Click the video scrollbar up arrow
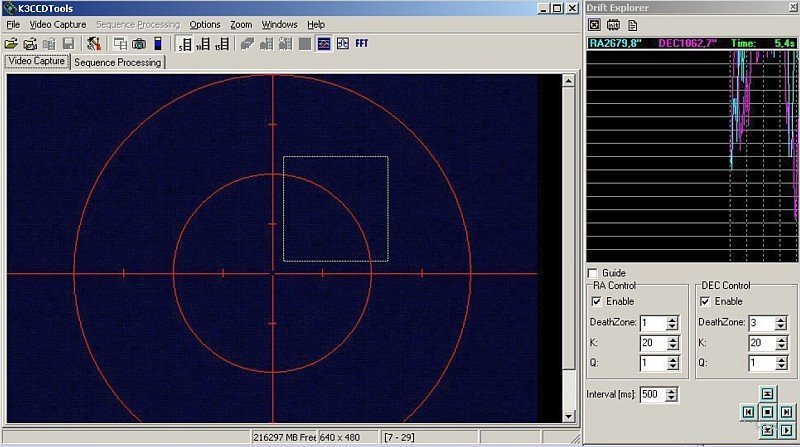 coord(568,81)
